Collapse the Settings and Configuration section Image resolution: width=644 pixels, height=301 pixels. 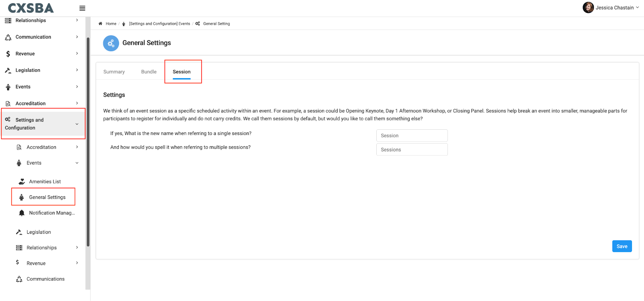77,124
